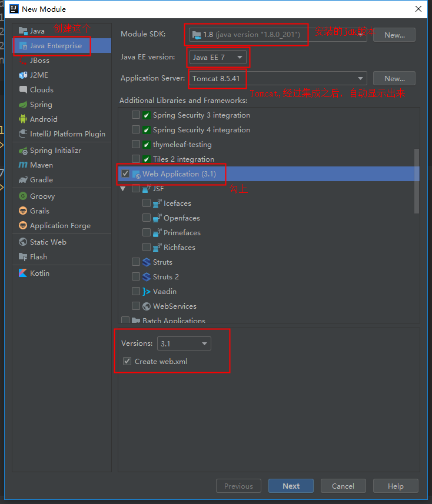
Task: Uncheck the Web Application (3.1) checkbox
Action: [x=125, y=174]
